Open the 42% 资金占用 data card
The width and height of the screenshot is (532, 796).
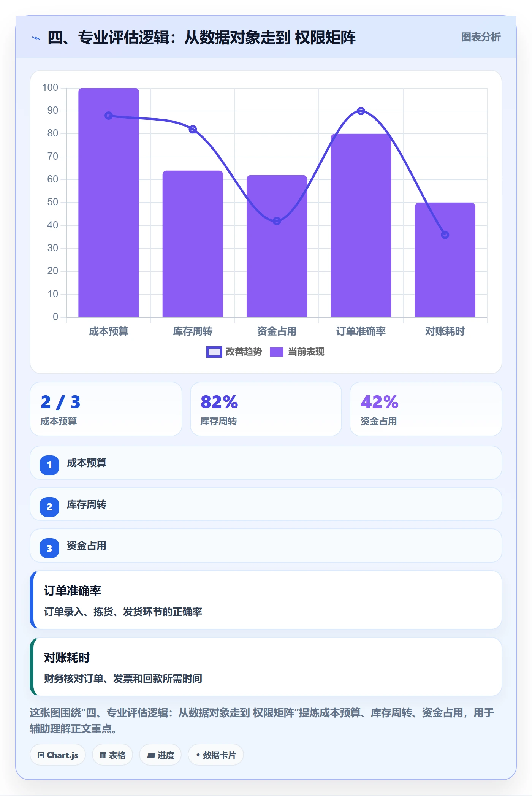click(x=426, y=409)
